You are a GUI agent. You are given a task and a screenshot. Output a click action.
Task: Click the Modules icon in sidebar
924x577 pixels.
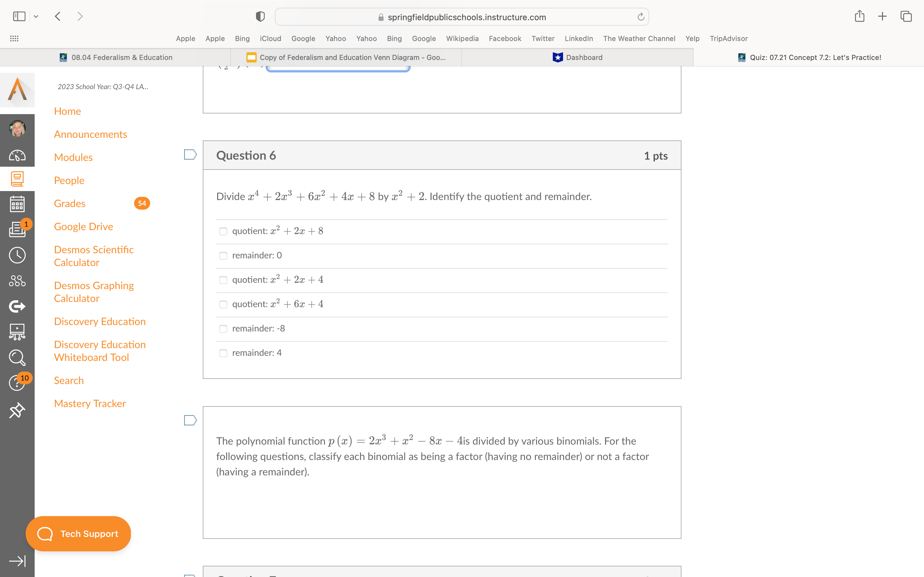(17, 178)
